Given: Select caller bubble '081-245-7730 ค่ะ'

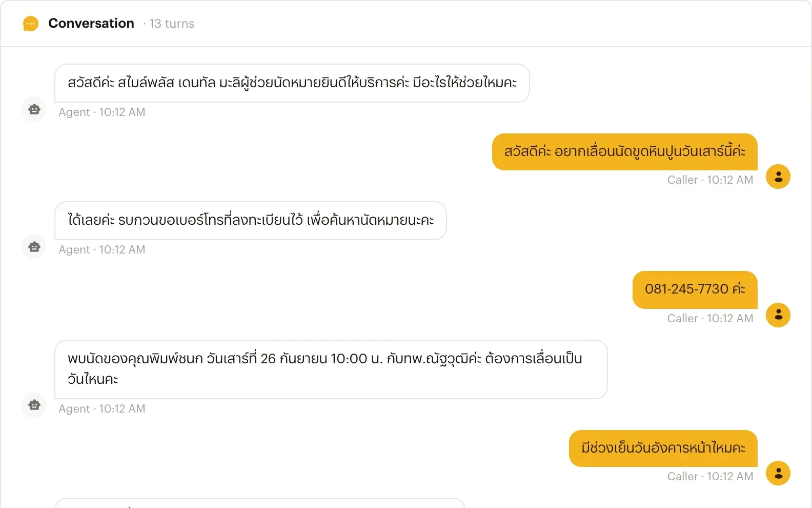Looking at the screenshot, I should click(695, 290).
